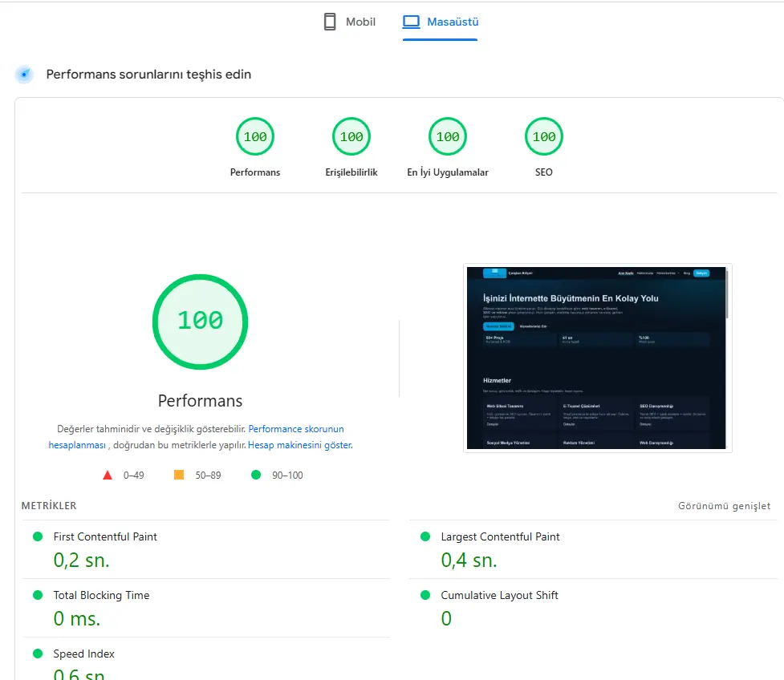This screenshot has height=680, width=784.
Task: Click the Cumulative Layout Shift metric label
Action: click(x=499, y=595)
